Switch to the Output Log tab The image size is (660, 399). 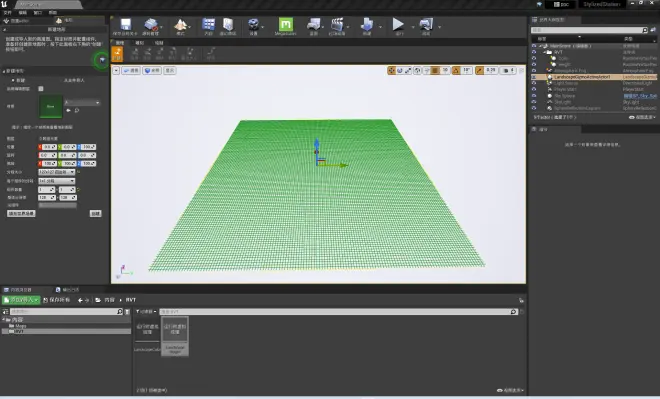tap(67, 290)
